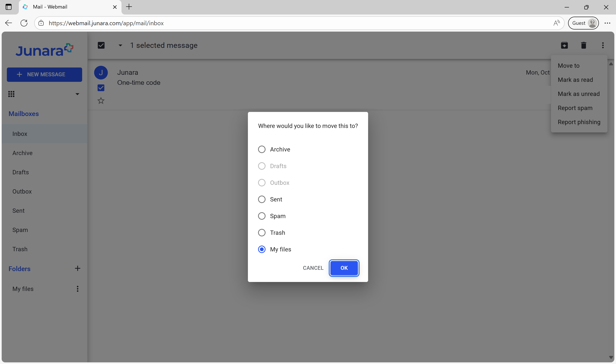Uncheck the One-time code message checkbox
Viewport: 616px width, 364px height.
click(101, 88)
